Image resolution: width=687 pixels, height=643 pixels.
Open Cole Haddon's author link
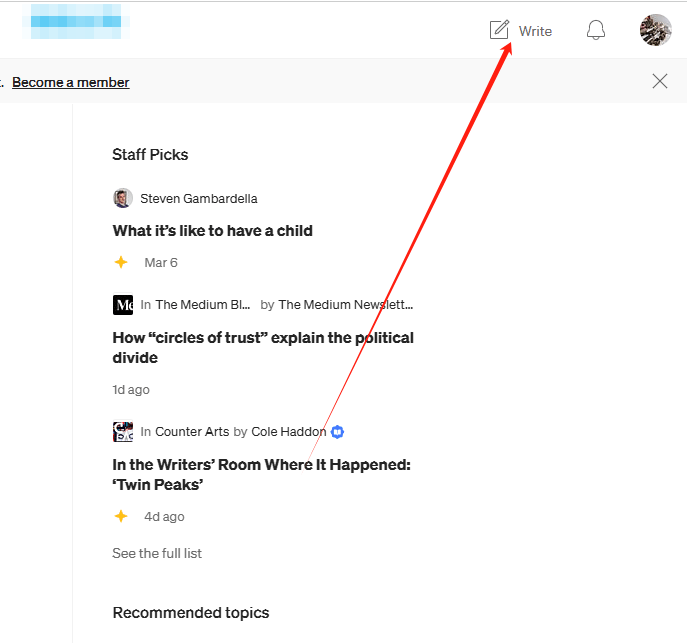(289, 432)
